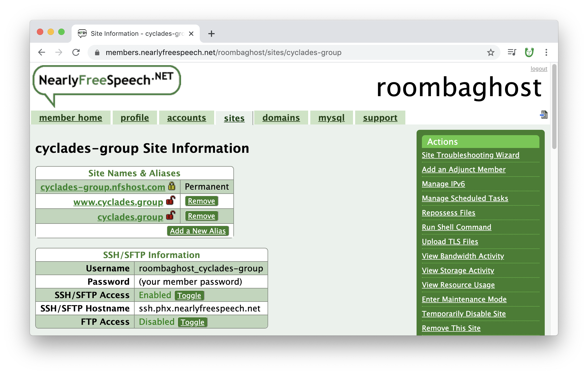Click the NearlyFreeSpeech.NET logo

(x=107, y=83)
